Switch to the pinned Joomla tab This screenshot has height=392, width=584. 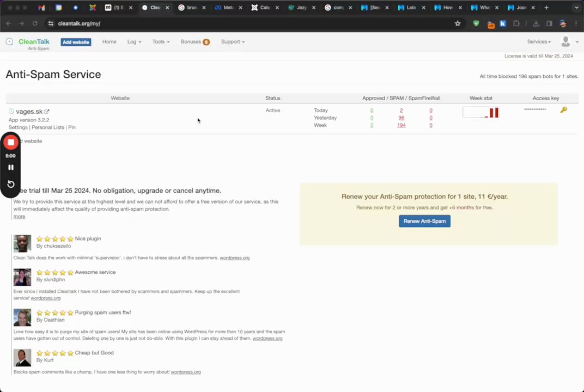93,8
